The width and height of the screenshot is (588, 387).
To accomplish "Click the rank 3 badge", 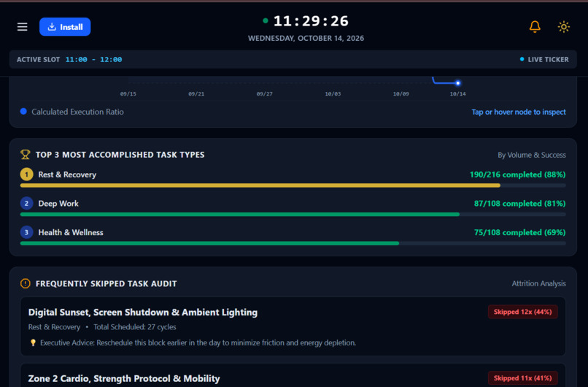I will (26, 232).
